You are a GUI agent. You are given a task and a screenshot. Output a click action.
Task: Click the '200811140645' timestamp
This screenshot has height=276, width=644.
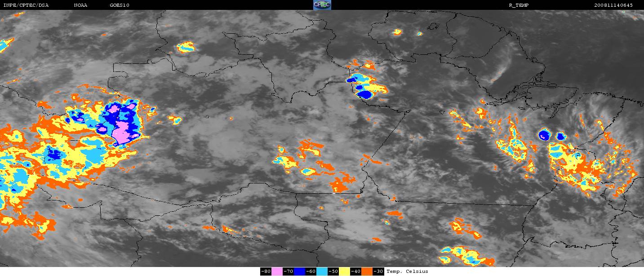(x=613, y=5)
